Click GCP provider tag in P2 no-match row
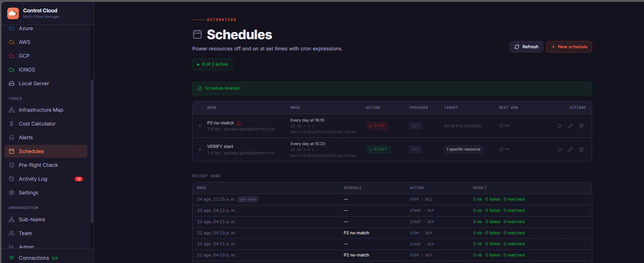644x263 pixels. 415,126
